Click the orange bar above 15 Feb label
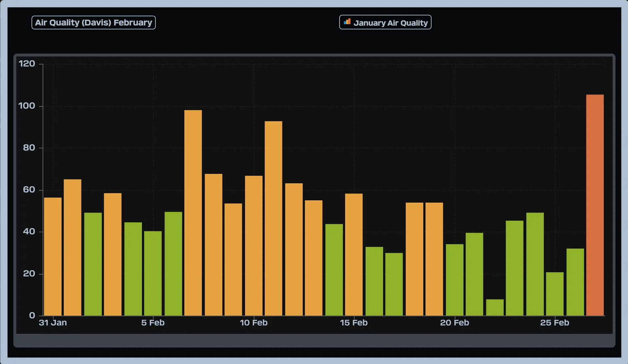 (x=354, y=254)
